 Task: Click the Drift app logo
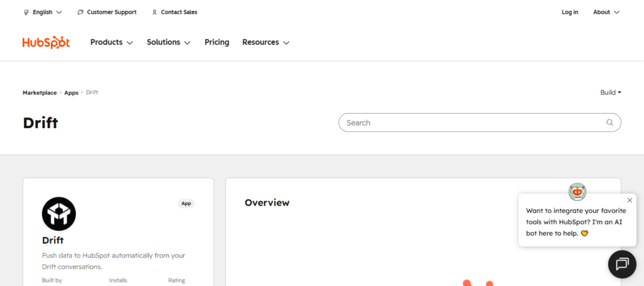(x=58, y=214)
